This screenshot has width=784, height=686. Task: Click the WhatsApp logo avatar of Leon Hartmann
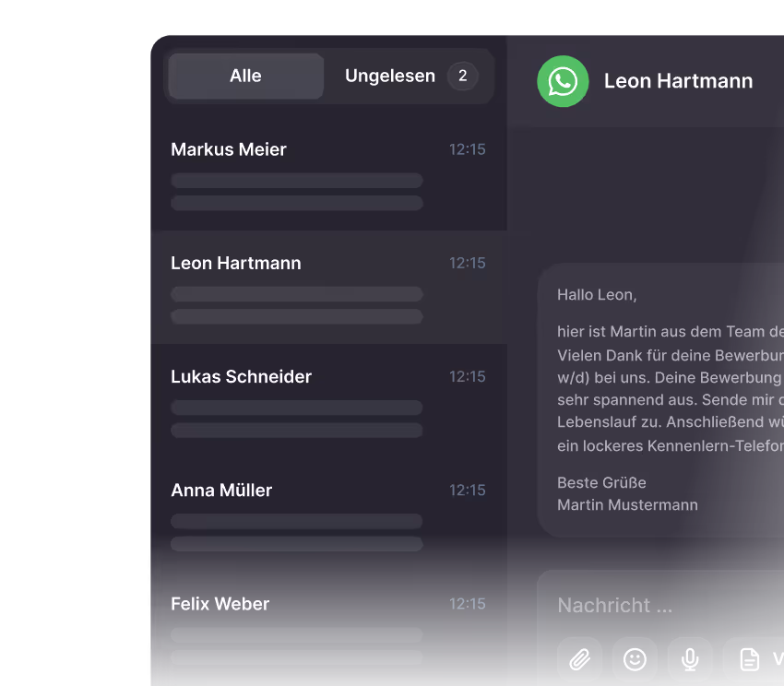(563, 81)
